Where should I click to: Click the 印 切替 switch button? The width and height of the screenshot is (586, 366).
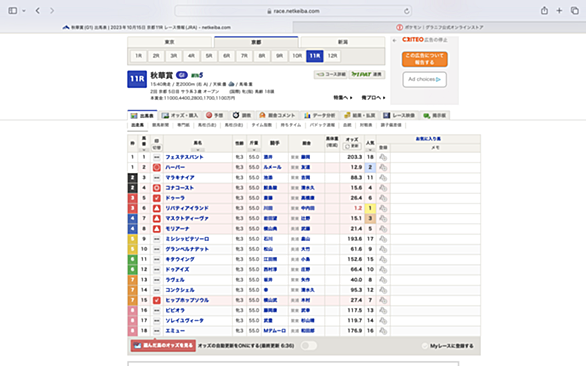157,147
